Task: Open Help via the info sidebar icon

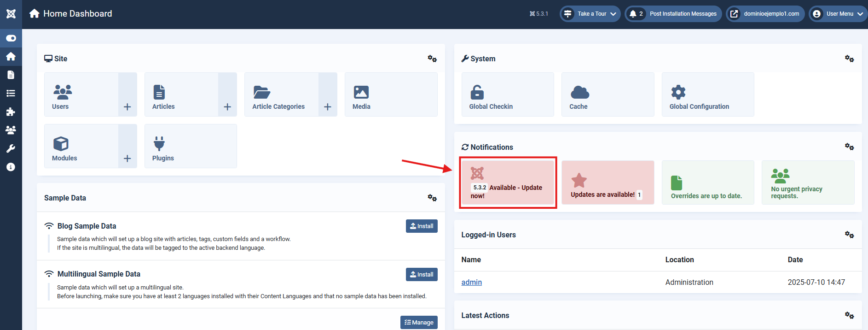Action: coord(11,167)
